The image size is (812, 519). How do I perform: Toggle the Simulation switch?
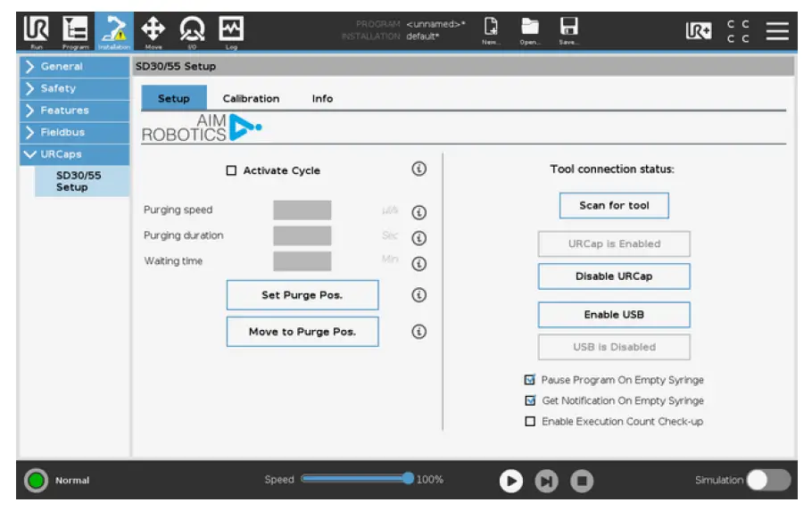tap(767, 480)
